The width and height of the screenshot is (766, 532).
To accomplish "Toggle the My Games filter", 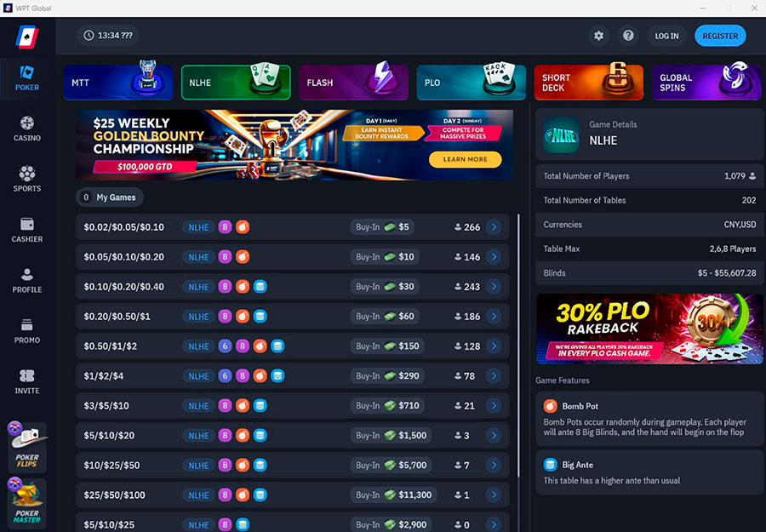I will coord(110,197).
